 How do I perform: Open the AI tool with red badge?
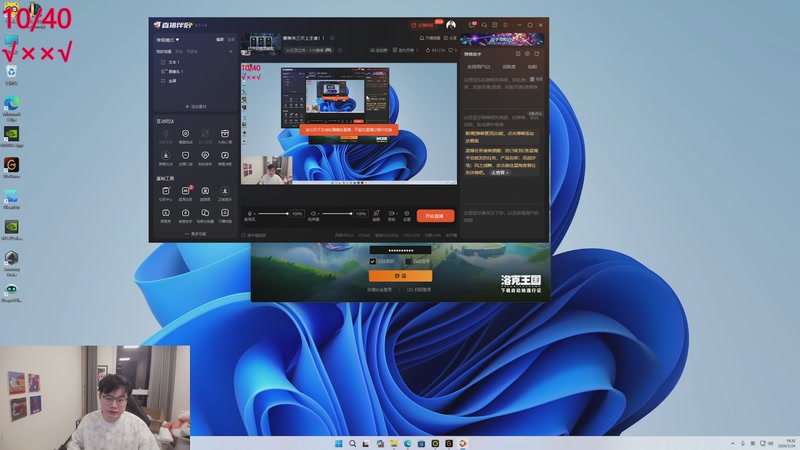pyautogui.click(x=185, y=193)
